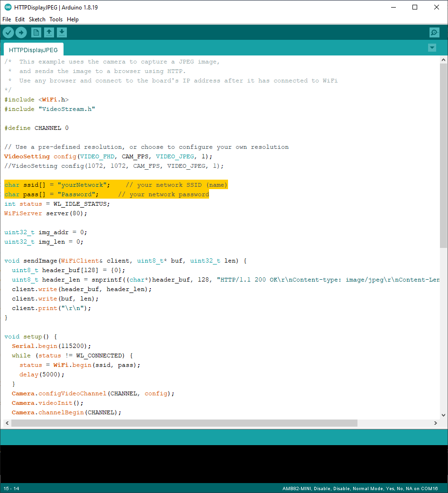Click the horizontal scrollbar thumb
The width and height of the screenshot is (448, 493).
(x=184, y=423)
